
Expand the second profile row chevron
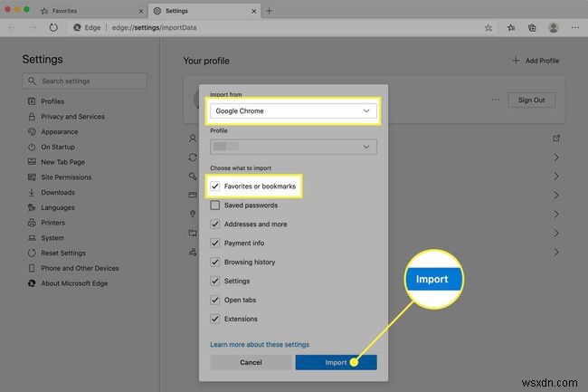coord(556,158)
